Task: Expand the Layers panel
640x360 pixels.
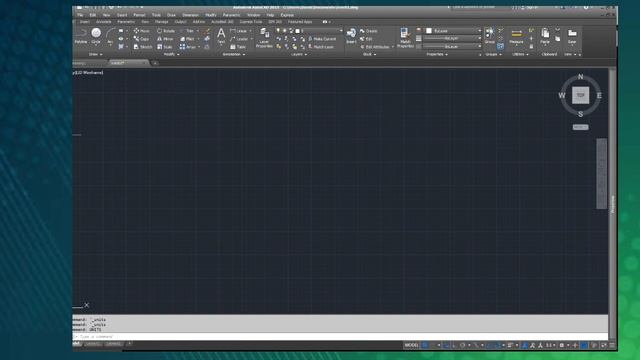Action: click(x=299, y=54)
